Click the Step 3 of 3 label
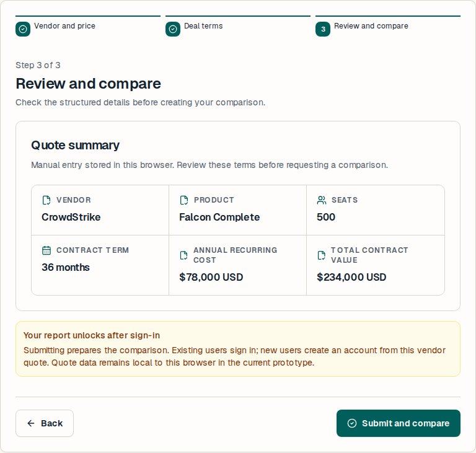This screenshot has width=476, height=453. (38, 65)
